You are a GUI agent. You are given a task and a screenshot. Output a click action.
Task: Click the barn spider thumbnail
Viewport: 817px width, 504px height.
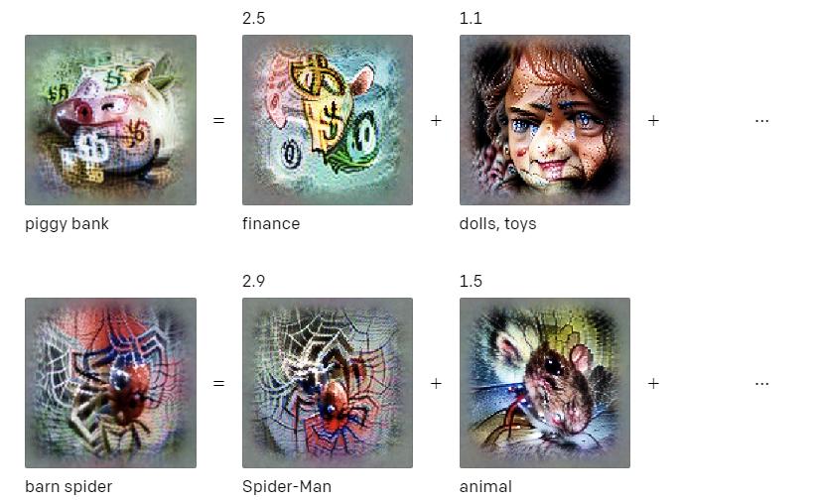point(110,383)
